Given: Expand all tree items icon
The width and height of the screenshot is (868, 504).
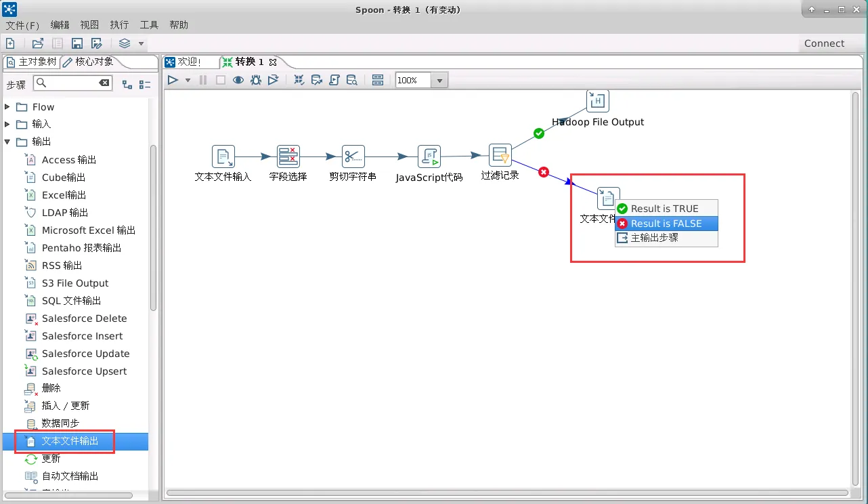Looking at the screenshot, I should click(127, 85).
